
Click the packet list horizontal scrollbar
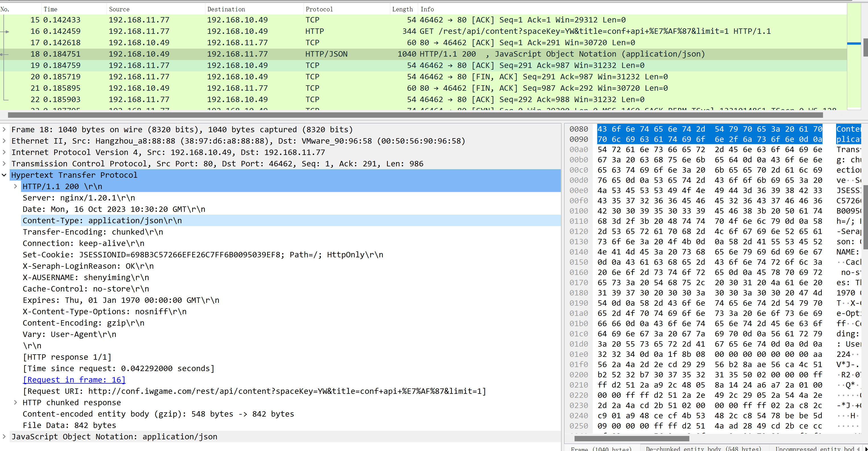click(414, 115)
